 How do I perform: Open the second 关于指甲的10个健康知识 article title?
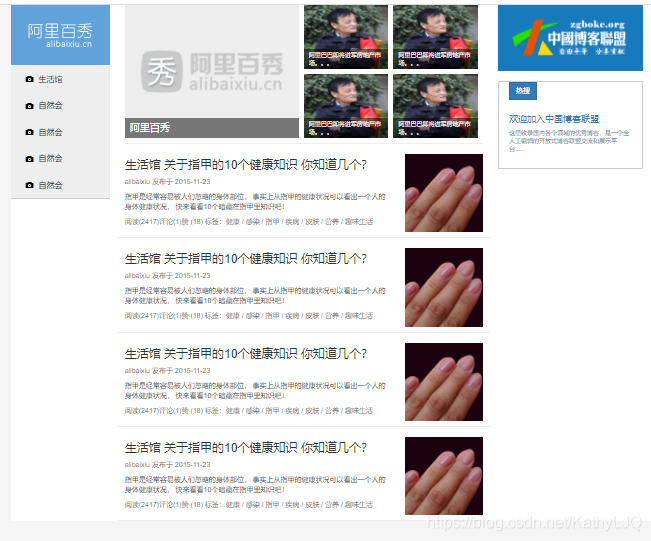pos(246,259)
